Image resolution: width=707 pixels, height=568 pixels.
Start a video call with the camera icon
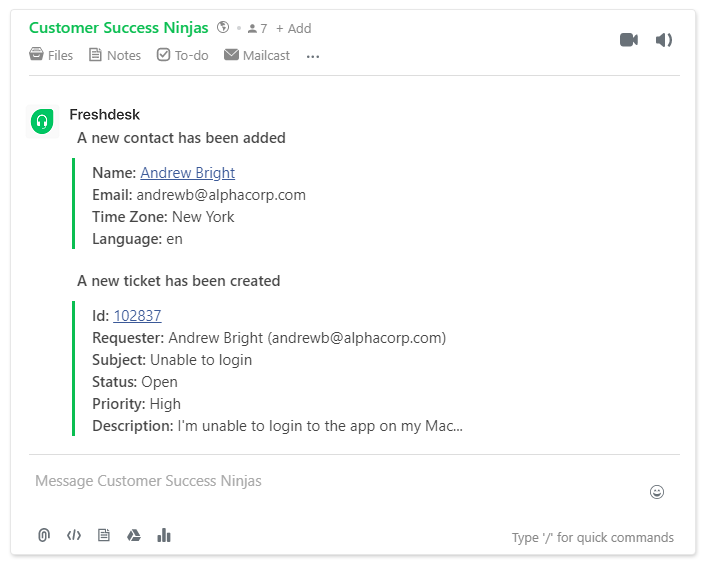(629, 40)
